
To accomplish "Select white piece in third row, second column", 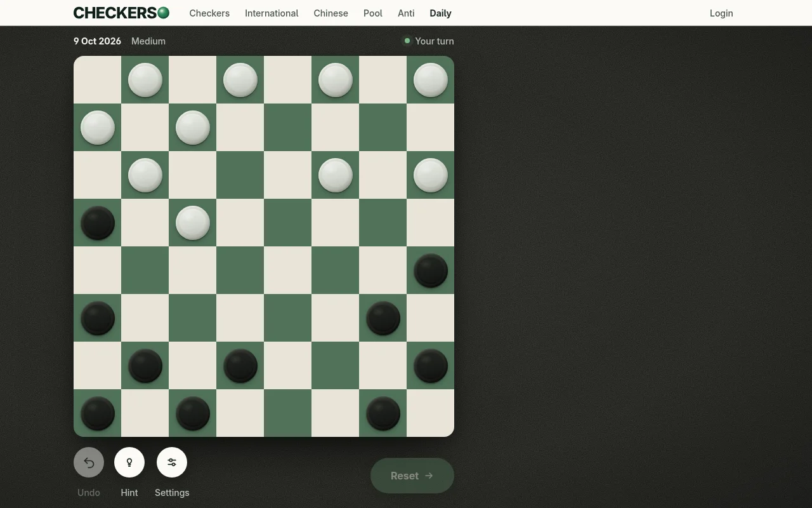I will (145, 175).
